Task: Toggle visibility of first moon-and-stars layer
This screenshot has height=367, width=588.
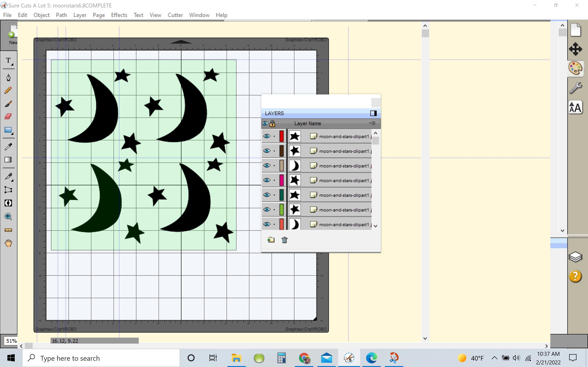Action: point(267,136)
